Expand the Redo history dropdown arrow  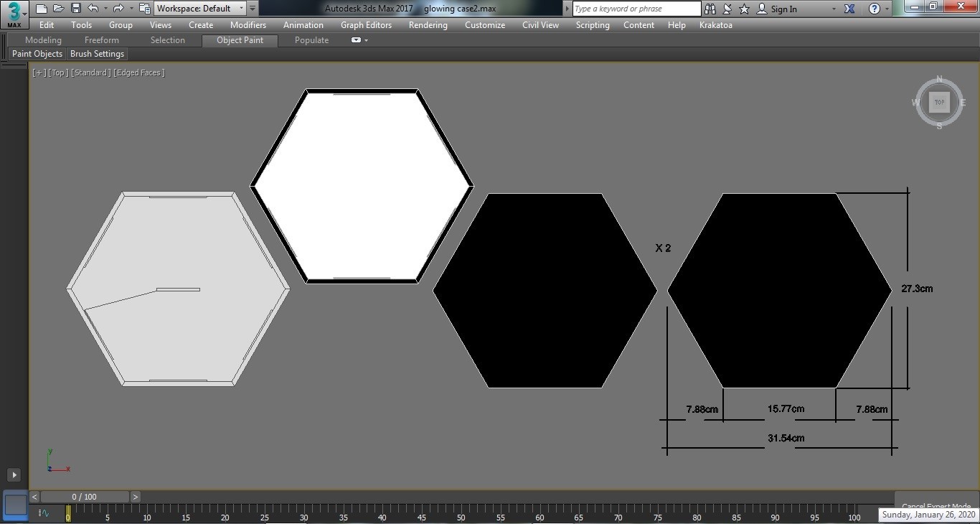click(x=131, y=9)
